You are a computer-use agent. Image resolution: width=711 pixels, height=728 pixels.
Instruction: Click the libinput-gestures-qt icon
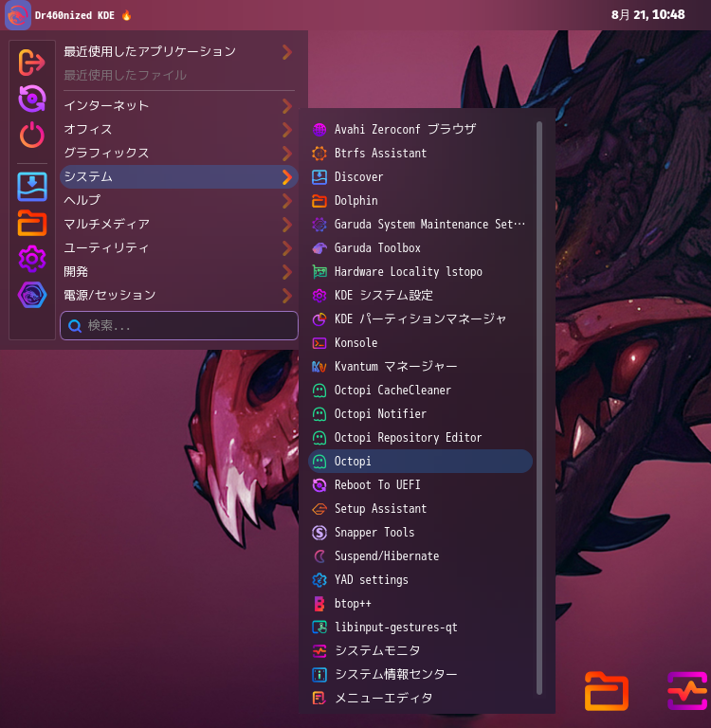click(319, 627)
